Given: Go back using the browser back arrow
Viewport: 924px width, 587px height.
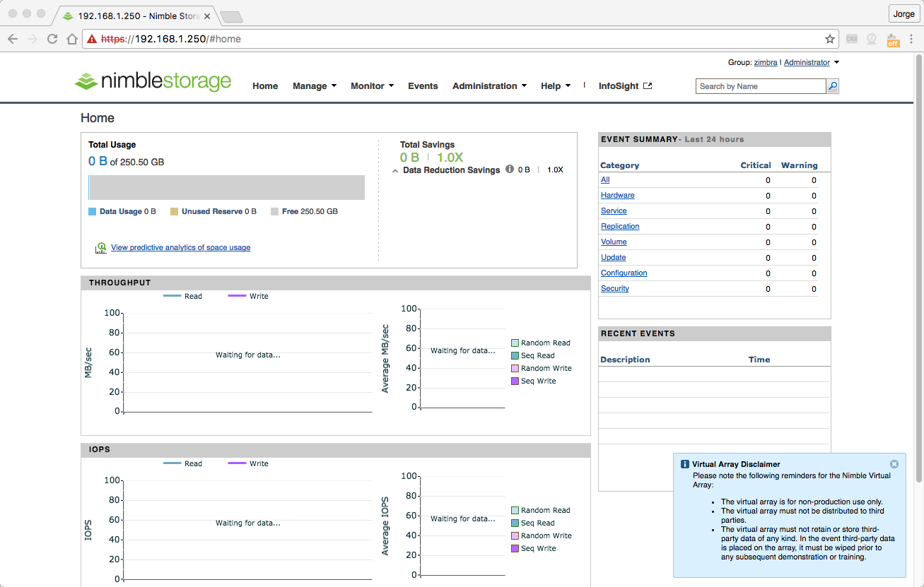Looking at the screenshot, I should coord(13,39).
